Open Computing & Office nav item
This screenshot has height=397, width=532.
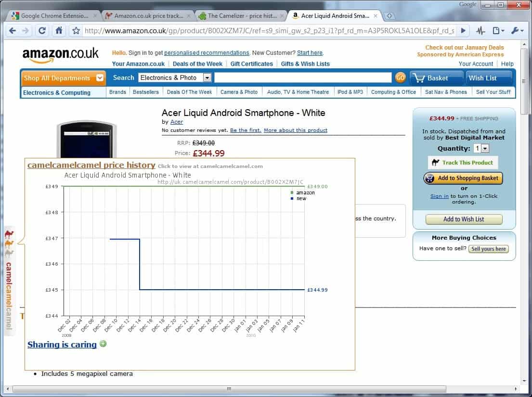(x=393, y=92)
